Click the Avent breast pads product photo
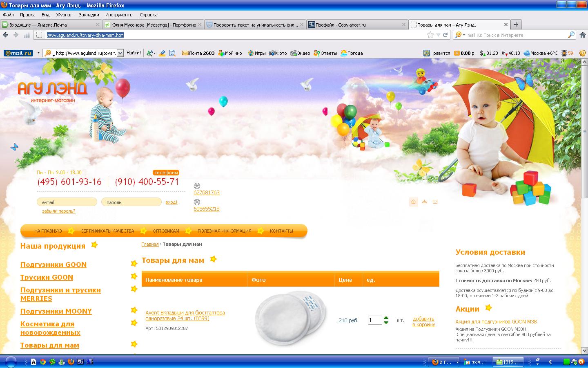588x368 pixels. click(x=291, y=319)
